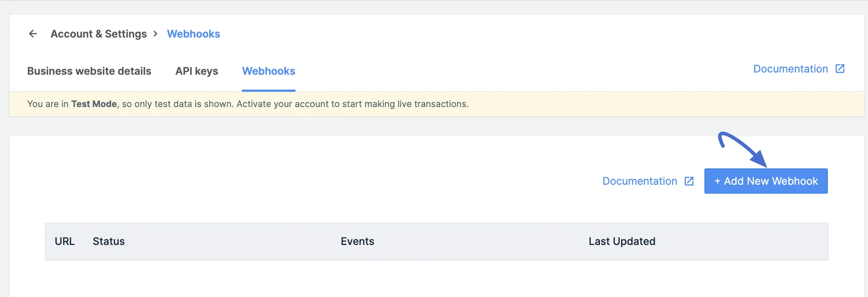Select the active Webhooks tab

[268, 71]
